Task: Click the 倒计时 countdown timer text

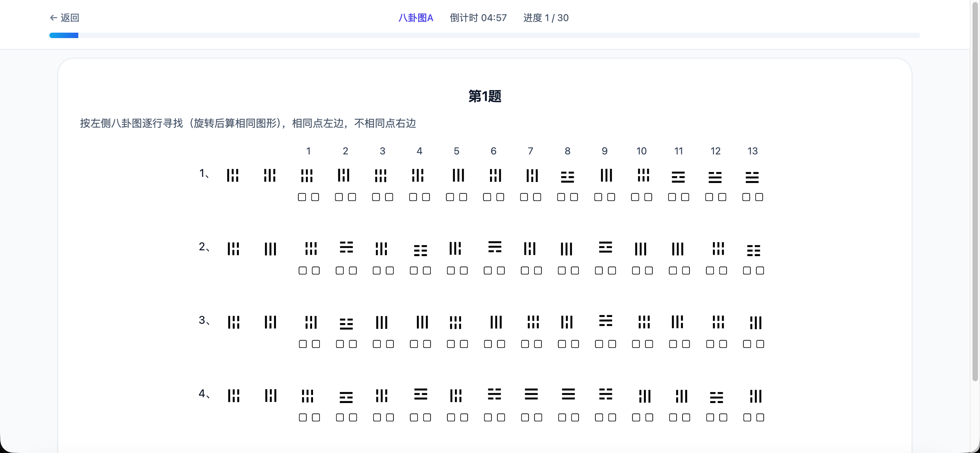Action: [478, 17]
